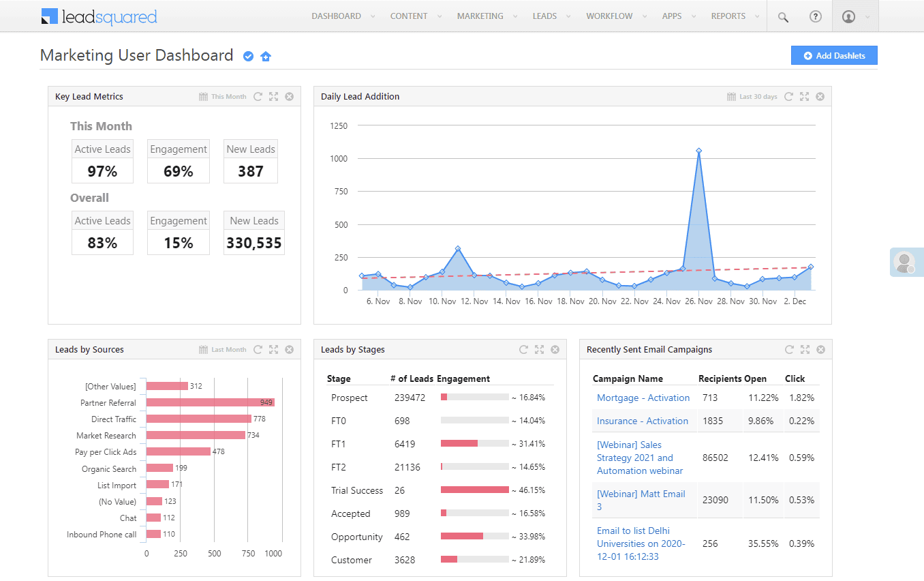Click This Month New Leads value 387
This screenshot has height=581, width=924.
[x=251, y=171]
